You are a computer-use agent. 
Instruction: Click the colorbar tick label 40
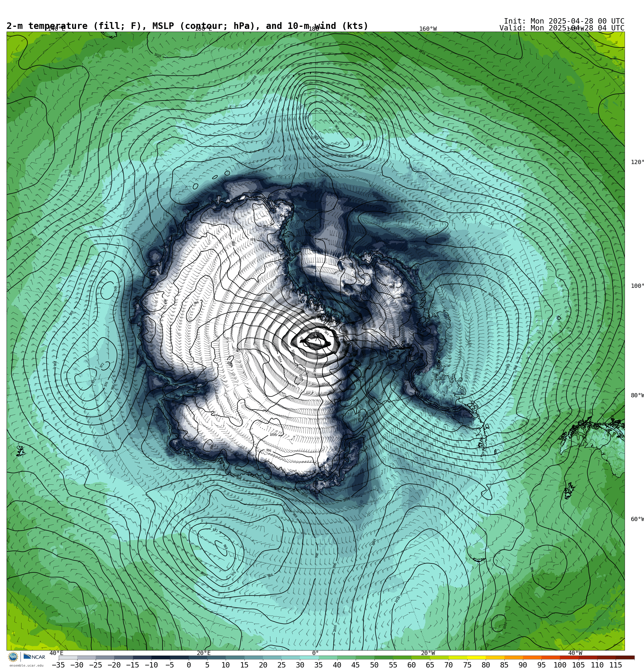coord(337,665)
